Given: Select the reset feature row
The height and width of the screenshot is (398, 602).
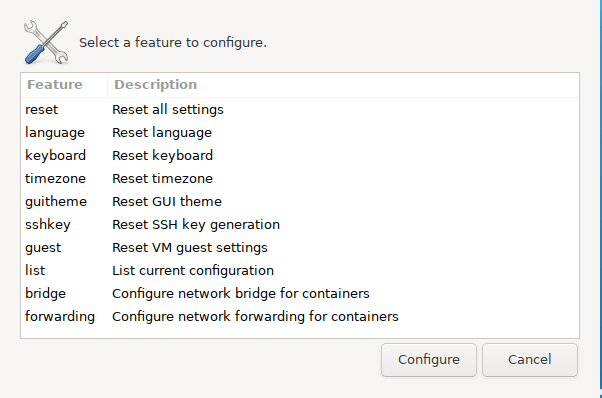Looking at the screenshot, I should [300, 109].
